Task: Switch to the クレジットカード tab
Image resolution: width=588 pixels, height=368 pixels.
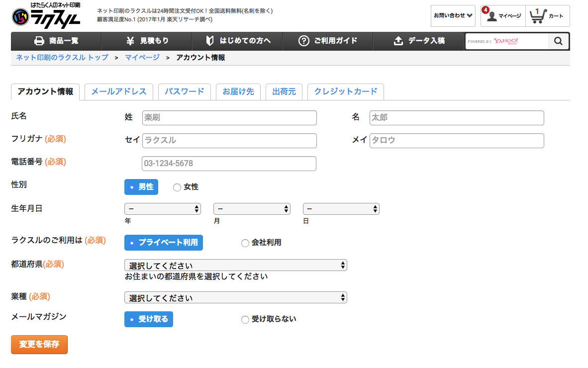Action: [345, 92]
